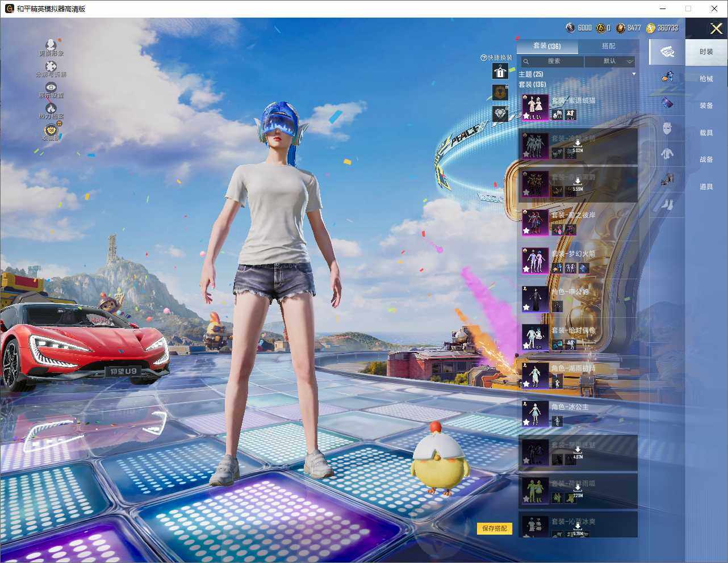Toggle favorite star on 套装-星之彼岸
The height and width of the screenshot is (563, 728).
[x=526, y=231]
